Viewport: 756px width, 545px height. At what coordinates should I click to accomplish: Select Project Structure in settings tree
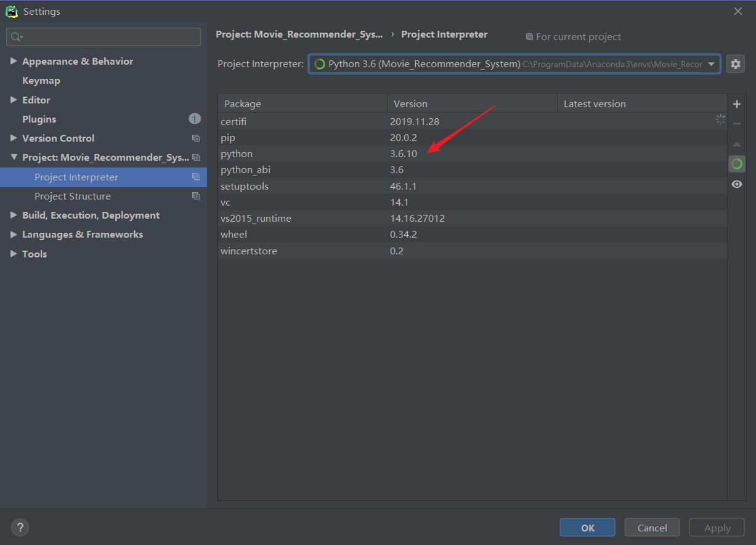click(73, 196)
